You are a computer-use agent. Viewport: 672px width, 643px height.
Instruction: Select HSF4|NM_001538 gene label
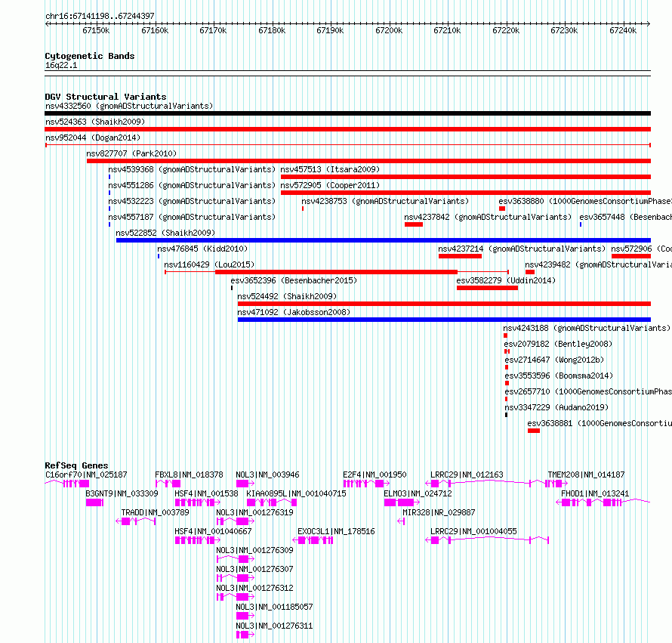[206, 493]
